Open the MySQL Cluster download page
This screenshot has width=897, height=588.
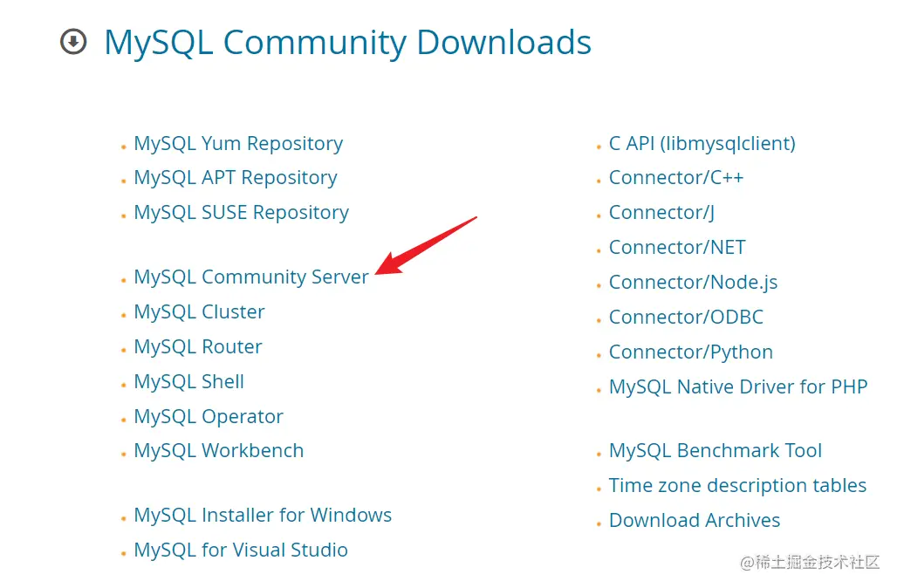click(199, 311)
